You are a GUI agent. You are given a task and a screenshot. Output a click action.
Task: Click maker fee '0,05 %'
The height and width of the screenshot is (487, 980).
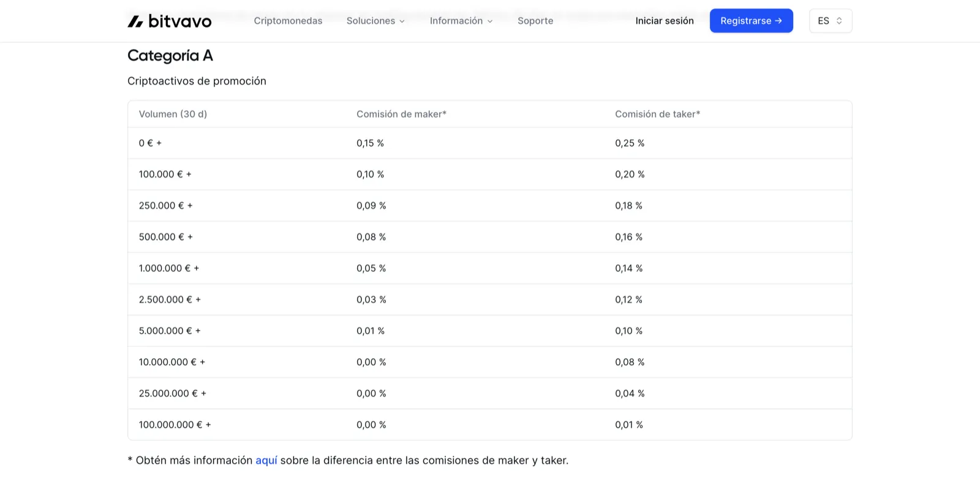coord(371,268)
